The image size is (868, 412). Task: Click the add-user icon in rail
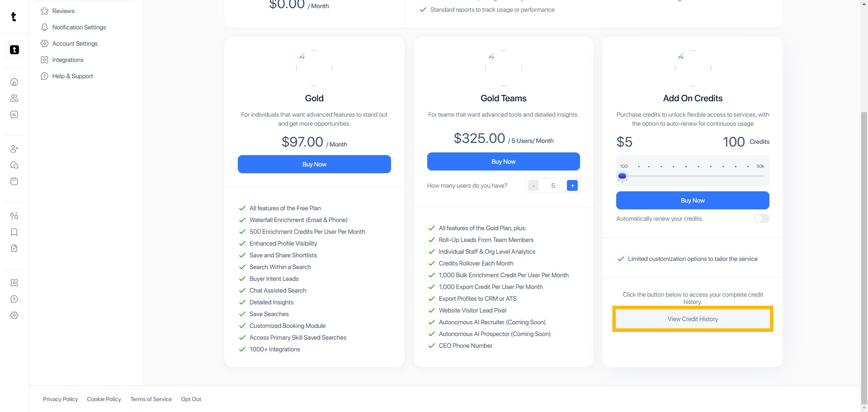point(14,149)
